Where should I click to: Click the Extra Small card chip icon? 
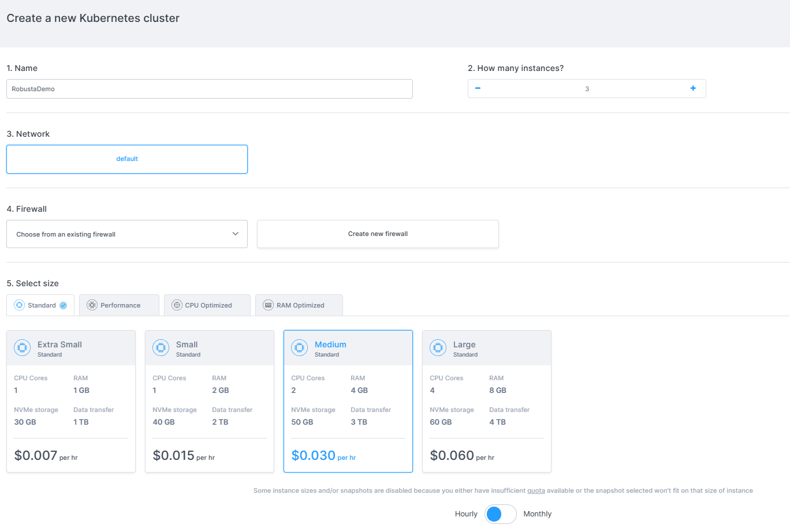pos(23,348)
